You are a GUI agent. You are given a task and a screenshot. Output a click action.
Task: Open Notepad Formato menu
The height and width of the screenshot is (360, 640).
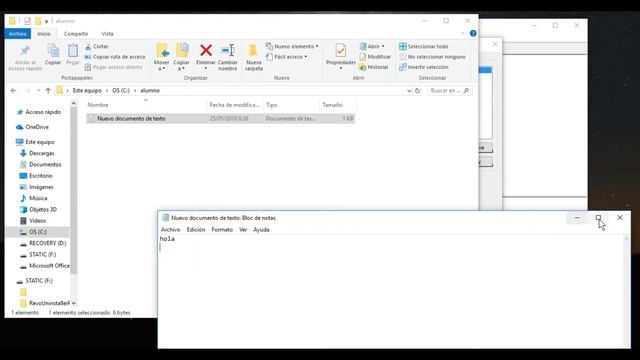[x=222, y=230]
